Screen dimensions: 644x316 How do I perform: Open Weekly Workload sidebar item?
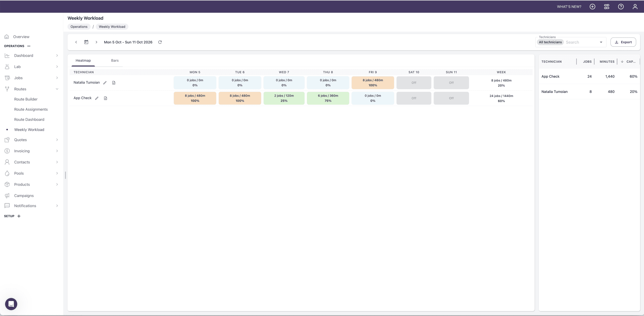pyautogui.click(x=29, y=130)
